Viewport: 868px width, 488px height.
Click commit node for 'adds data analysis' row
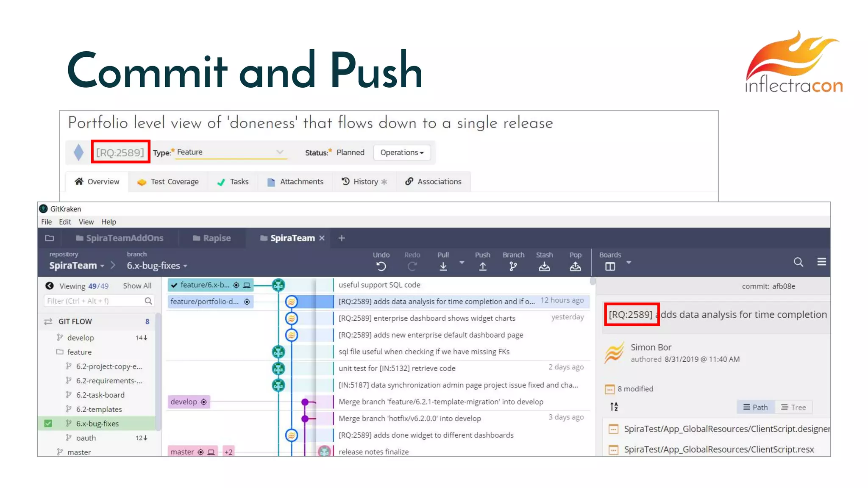point(291,302)
